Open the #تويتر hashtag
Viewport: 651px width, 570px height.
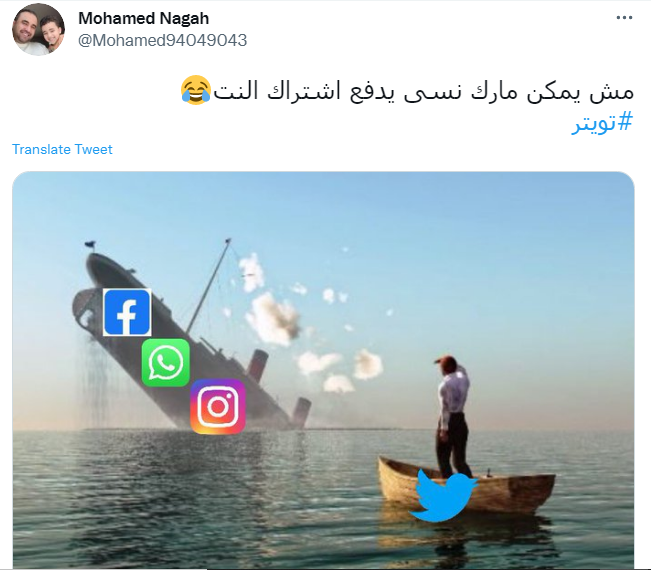click(602, 123)
